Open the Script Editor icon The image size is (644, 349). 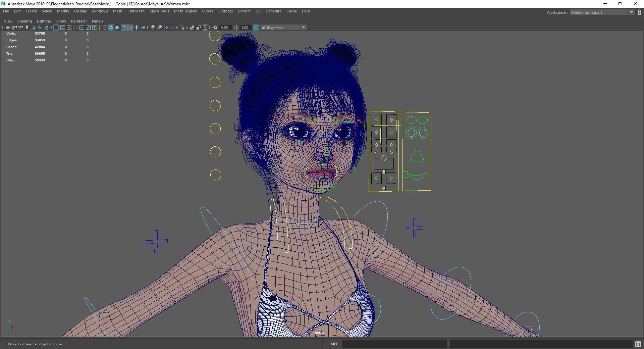pyautogui.click(x=638, y=344)
